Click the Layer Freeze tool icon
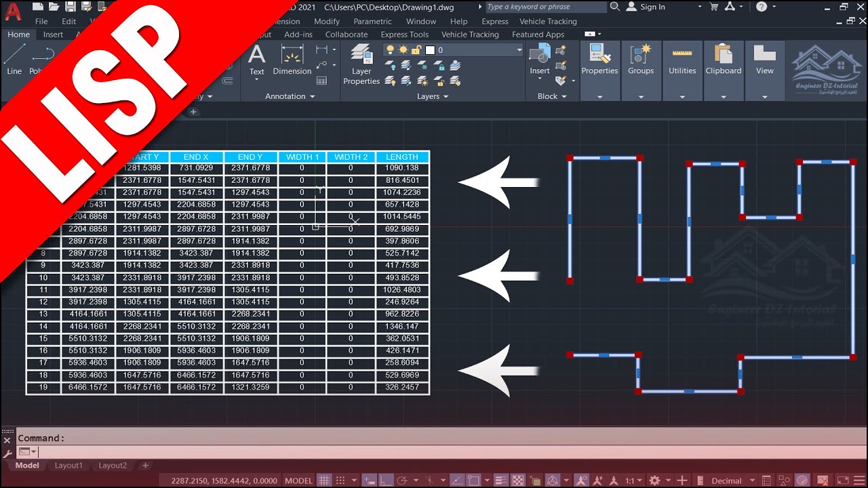 (x=423, y=66)
